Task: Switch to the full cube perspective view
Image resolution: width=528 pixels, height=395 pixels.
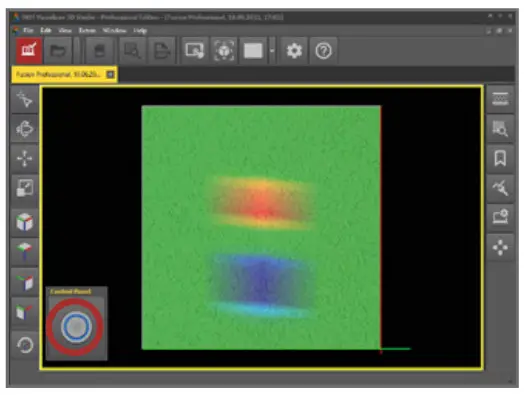Action: 25,222
